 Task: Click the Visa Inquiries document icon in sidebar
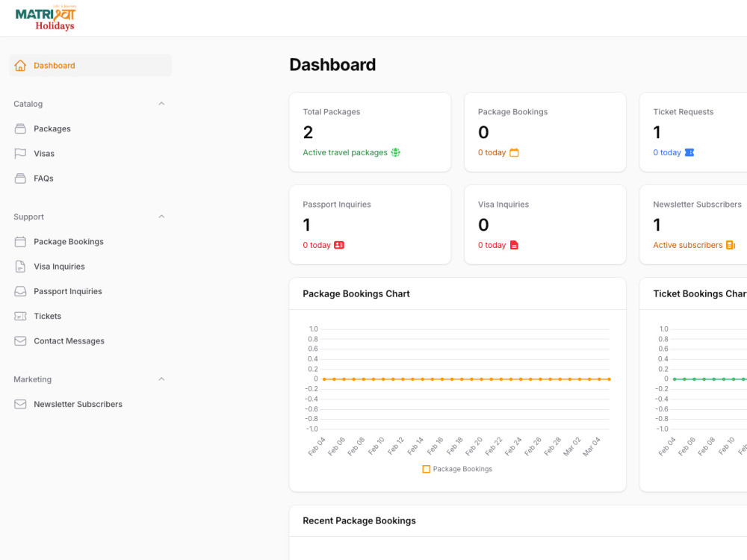tap(20, 267)
